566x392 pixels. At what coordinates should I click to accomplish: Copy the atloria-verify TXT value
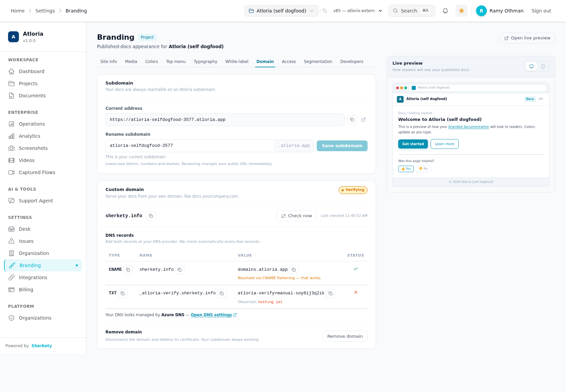[x=331, y=293]
